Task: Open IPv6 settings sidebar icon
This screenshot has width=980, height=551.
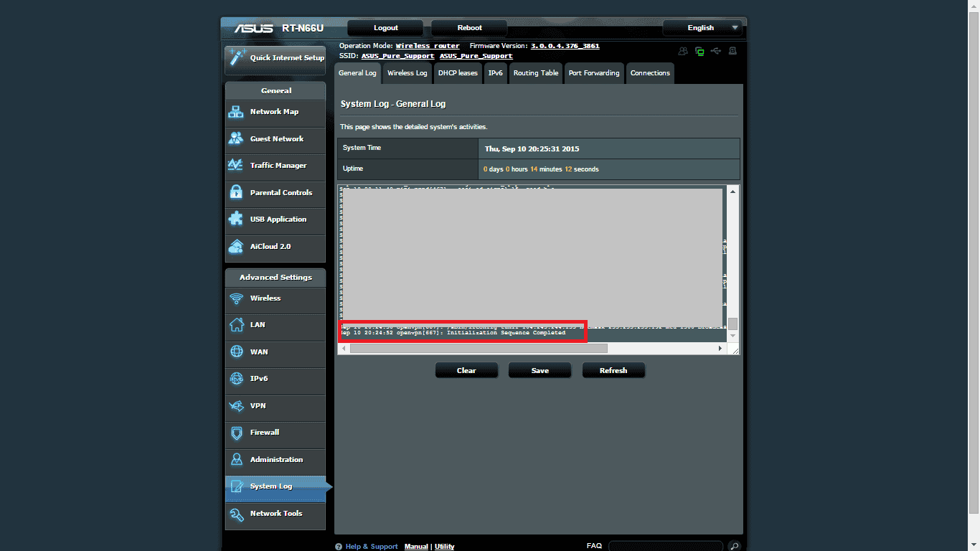Action: click(236, 379)
